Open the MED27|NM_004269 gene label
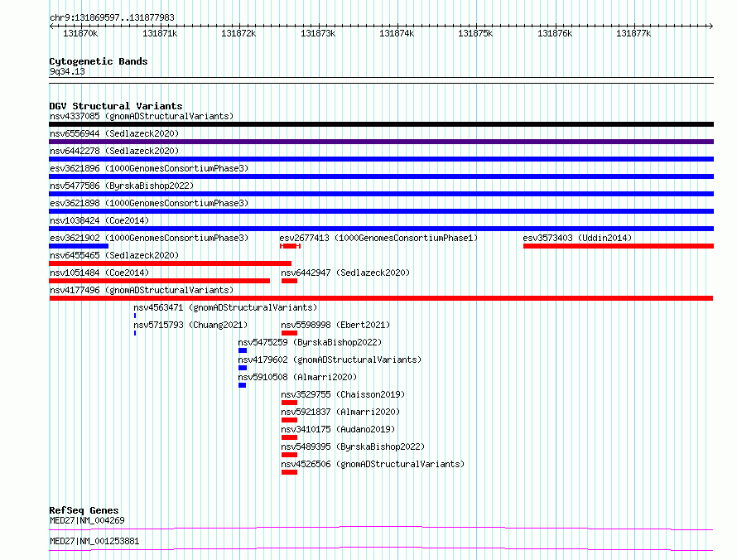The height and width of the screenshot is (560, 737). coord(87,520)
